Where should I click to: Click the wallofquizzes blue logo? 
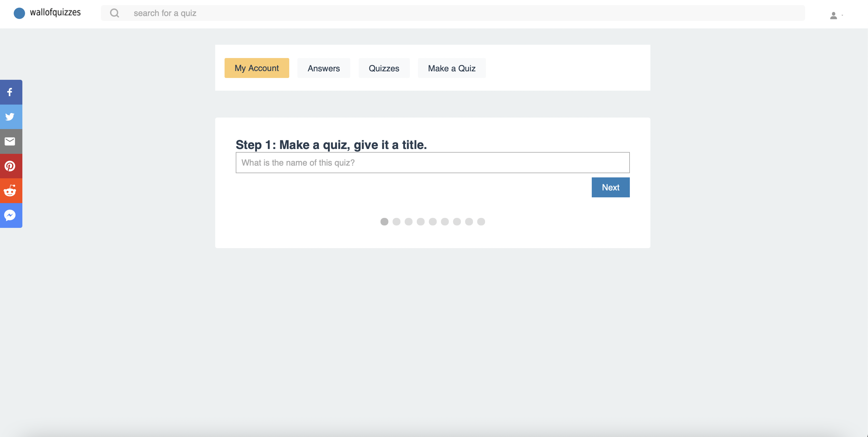(19, 13)
